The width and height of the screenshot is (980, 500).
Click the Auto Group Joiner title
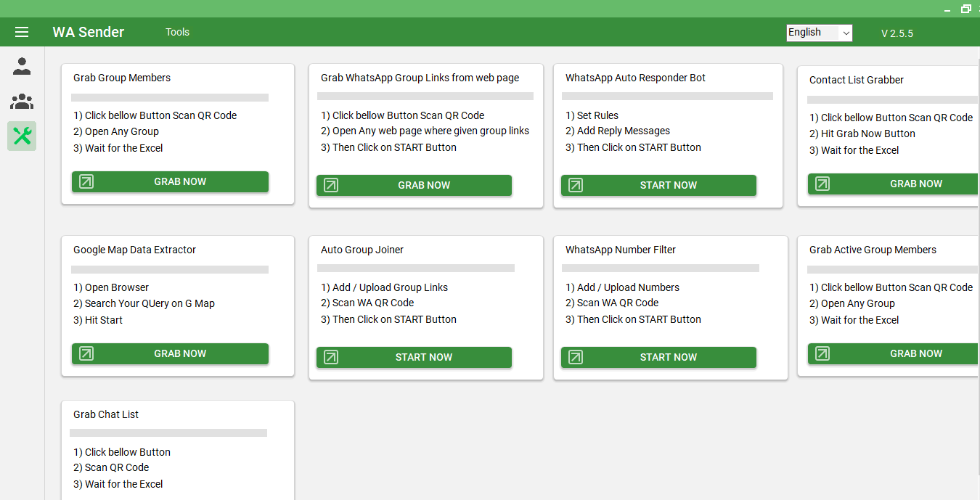(362, 250)
